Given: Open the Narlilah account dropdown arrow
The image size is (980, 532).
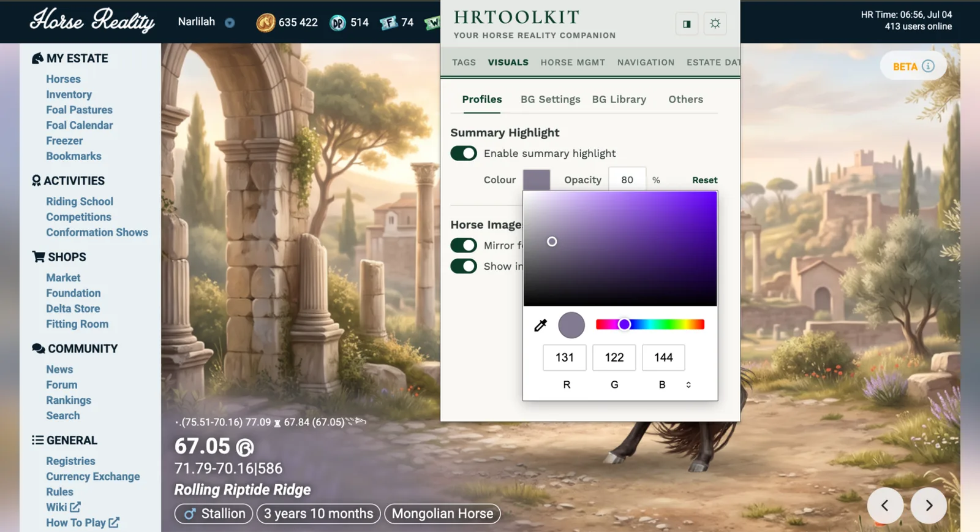Looking at the screenshot, I should coord(230,23).
